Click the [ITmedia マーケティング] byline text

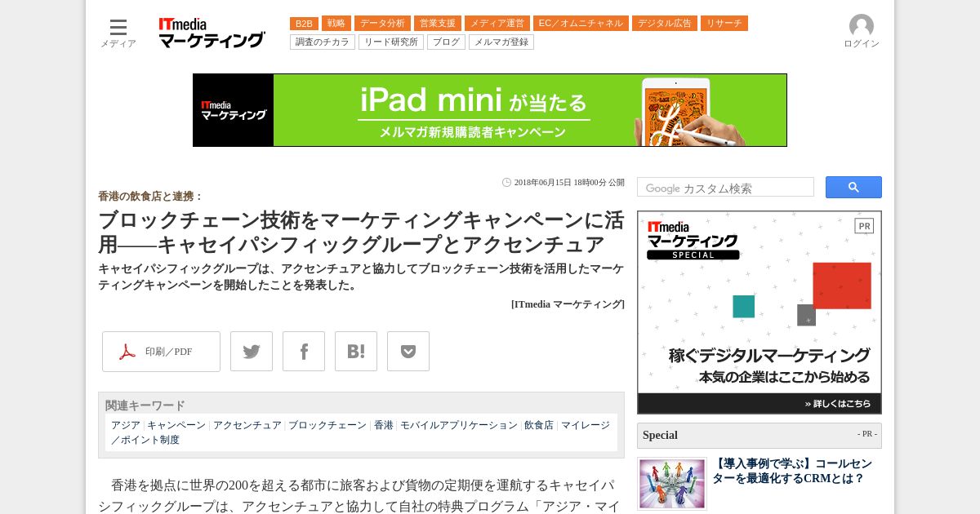click(568, 304)
